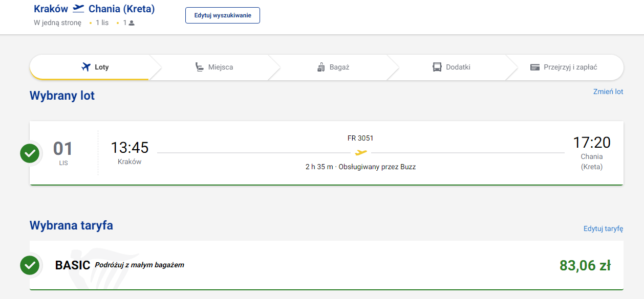Click the card icon in Przejrzyj i zapłać
The width and height of the screenshot is (644, 299).
point(535,67)
